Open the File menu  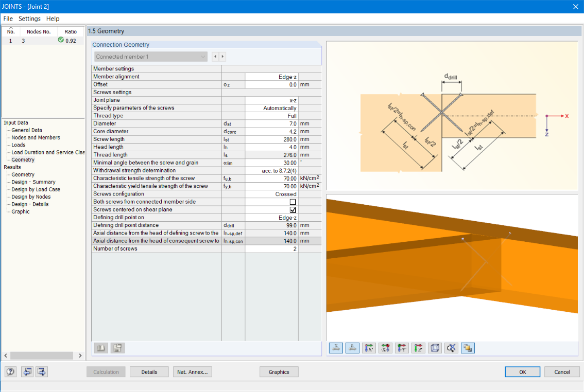click(8, 19)
